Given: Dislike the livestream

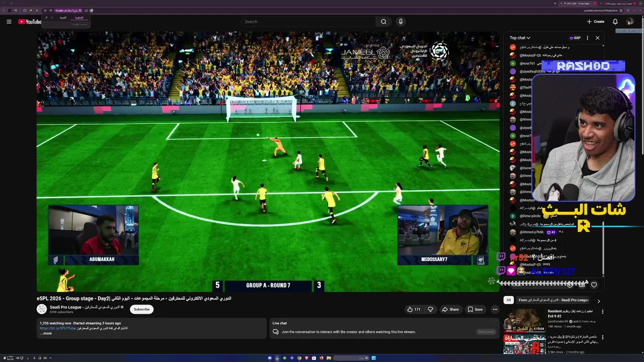Looking at the screenshot, I should tap(430, 309).
